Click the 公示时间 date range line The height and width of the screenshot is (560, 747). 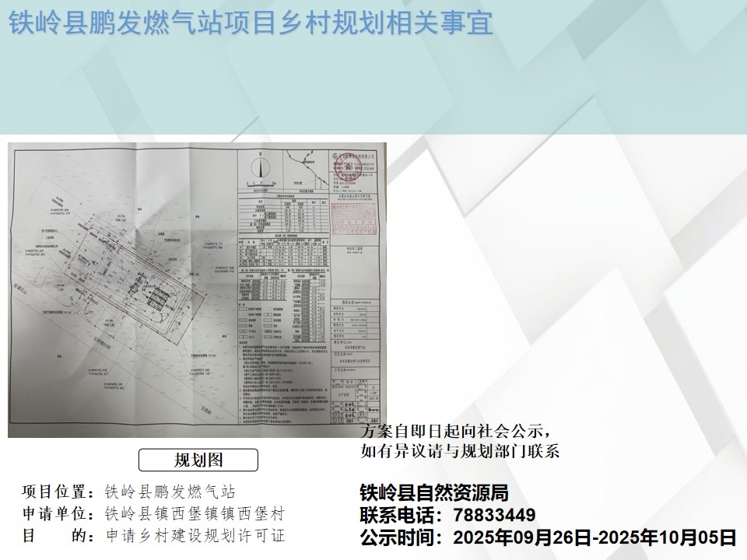pos(548,537)
